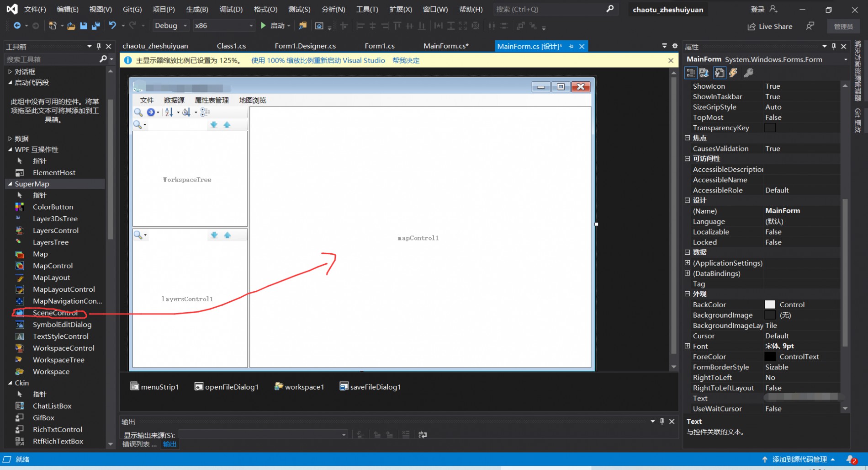Click the search magnifier in the toolbox search
This screenshot has width=868, height=470.
tap(103, 59)
